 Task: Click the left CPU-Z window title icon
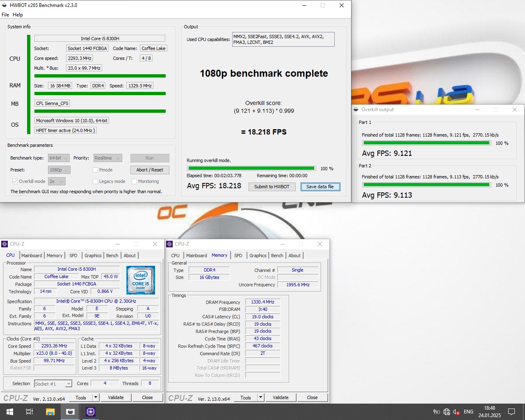pyautogui.click(x=5, y=244)
